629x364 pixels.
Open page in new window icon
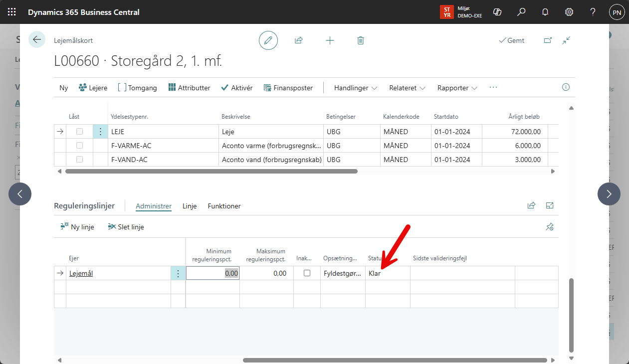point(548,40)
